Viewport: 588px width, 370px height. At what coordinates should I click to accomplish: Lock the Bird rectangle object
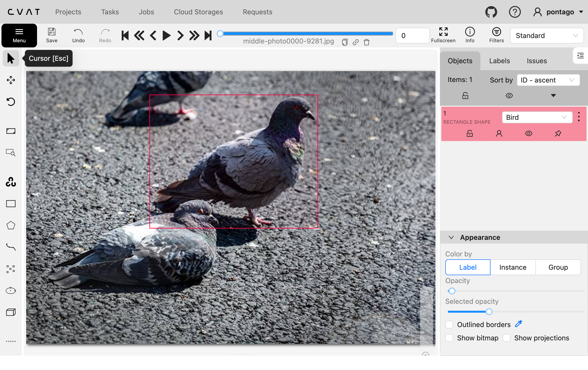(x=470, y=133)
